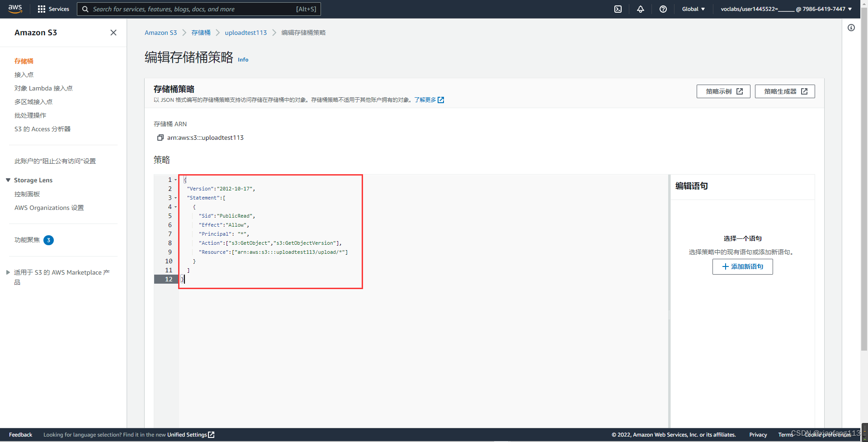The image size is (868, 442).
Task: Open the 功能聚焦 sidebar item
Action: 27,240
